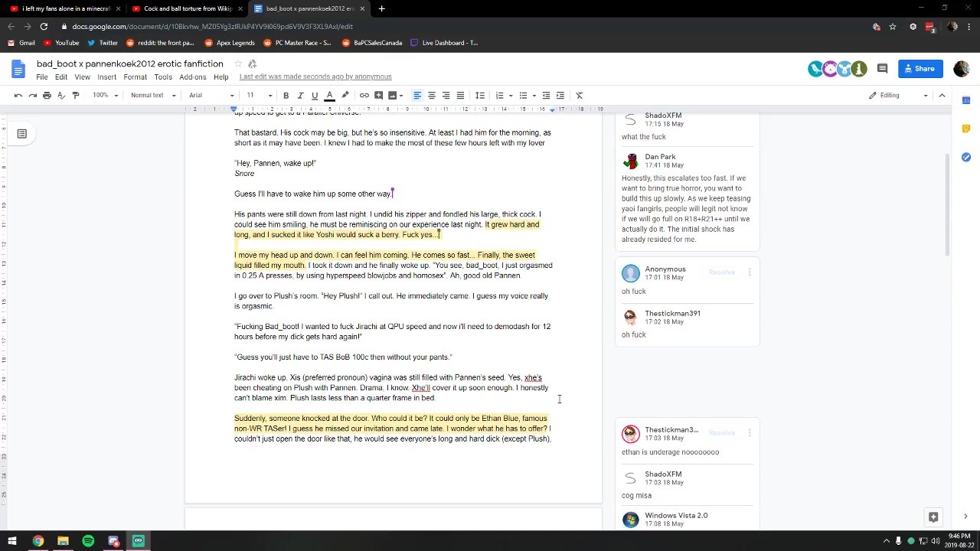This screenshot has height=551, width=980.
Task: Click the Print icon
Action: pyautogui.click(x=47, y=95)
